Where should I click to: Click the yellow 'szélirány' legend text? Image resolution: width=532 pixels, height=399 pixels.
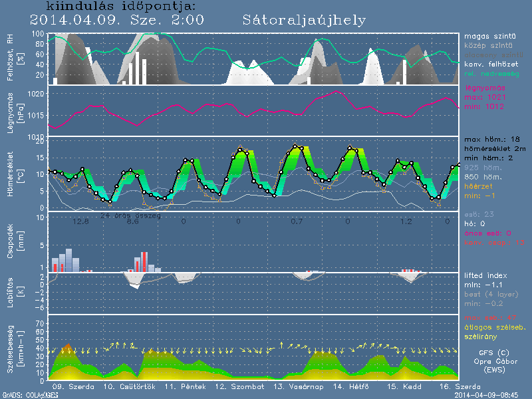point(481,337)
